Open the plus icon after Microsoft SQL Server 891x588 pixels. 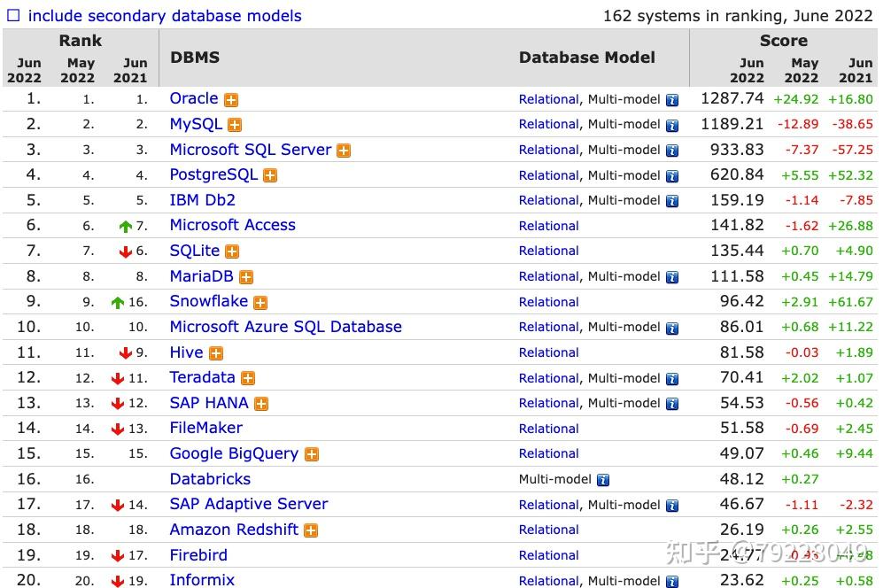pyautogui.click(x=344, y=151)
